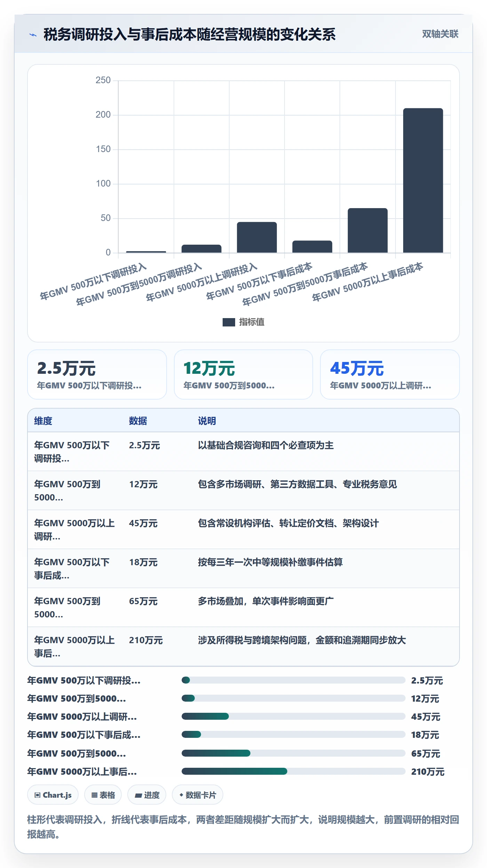This screenshot has height=868, width=487.
Task: Click the y-axis tick label 150
Action: coord(103,149)
